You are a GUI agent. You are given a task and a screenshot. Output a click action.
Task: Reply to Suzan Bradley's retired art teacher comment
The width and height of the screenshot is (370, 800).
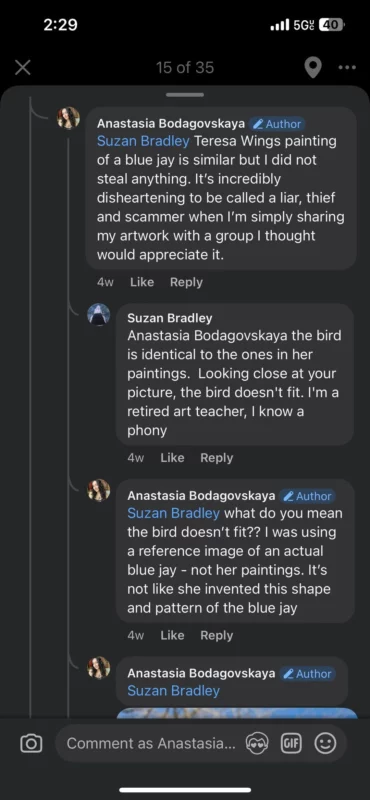pyautogui.click(x=216, y=458)
